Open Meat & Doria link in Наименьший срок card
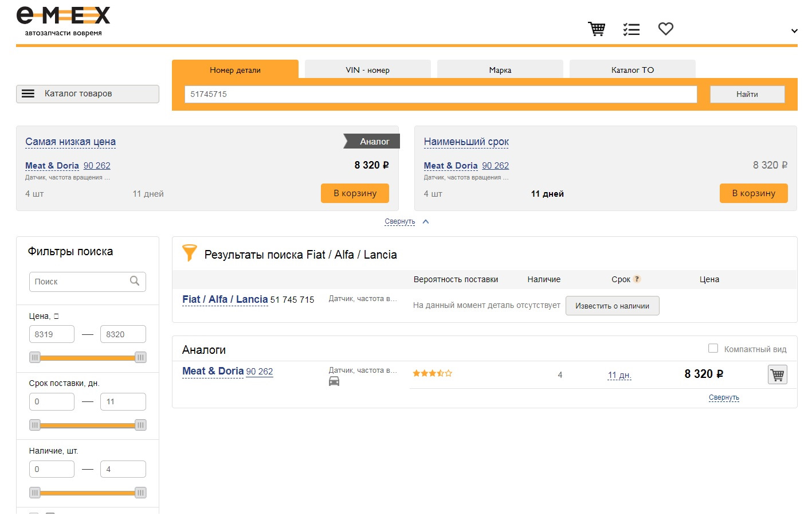Screen dimensions: 812x523 451,166
